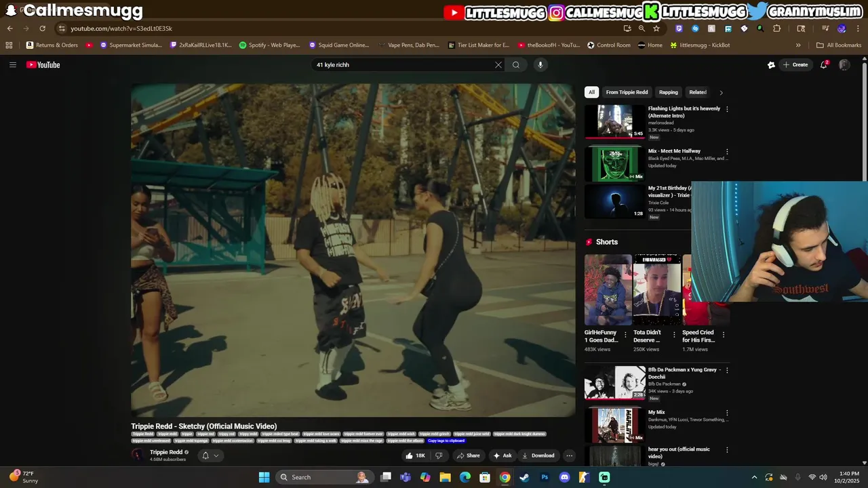The width and height of the screenshot is (868, 488).
Task: Open the Chrome three-dot menu
Action: pos(858,28)
